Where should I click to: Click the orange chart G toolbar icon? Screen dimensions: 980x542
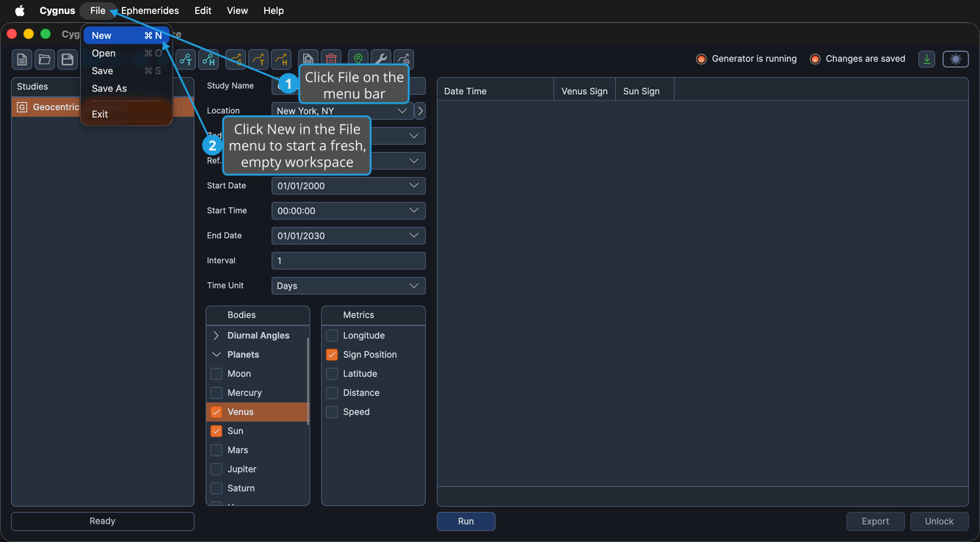236,59
